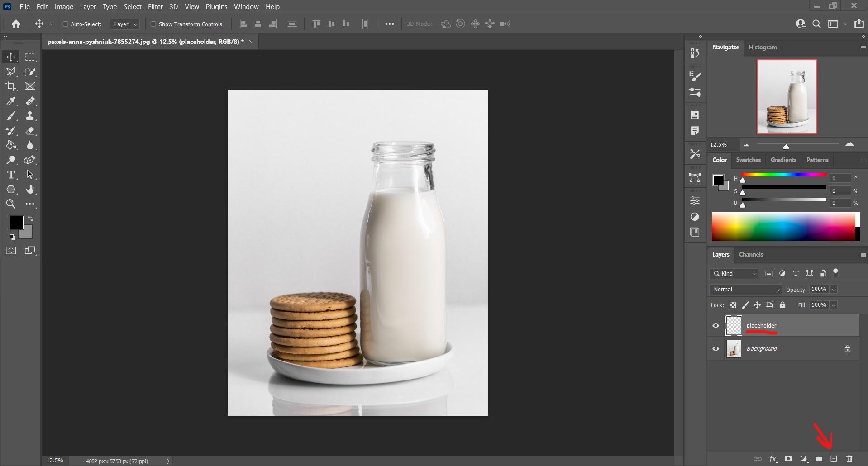This screenshot has width=868, height=466.
Task: Select the Horizontal Type tool
Action: pos(11,175)
